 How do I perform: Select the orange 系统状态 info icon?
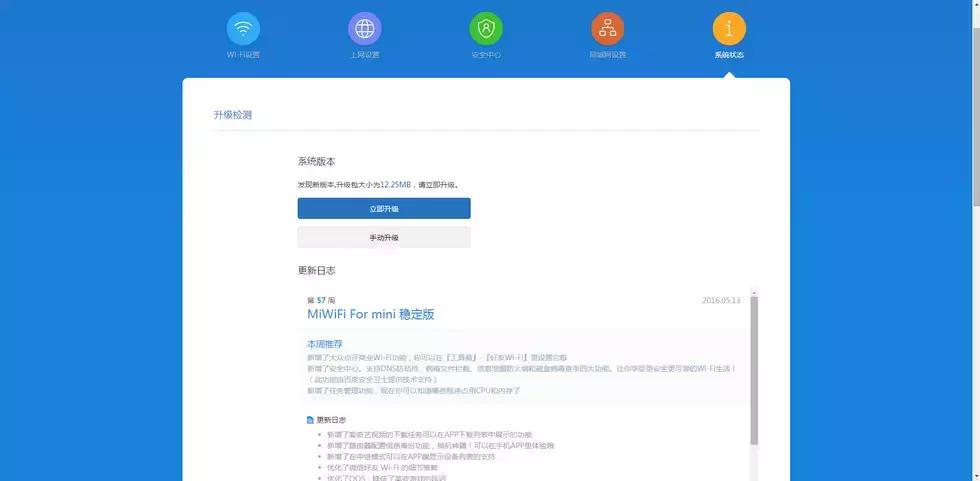[729, 29]
